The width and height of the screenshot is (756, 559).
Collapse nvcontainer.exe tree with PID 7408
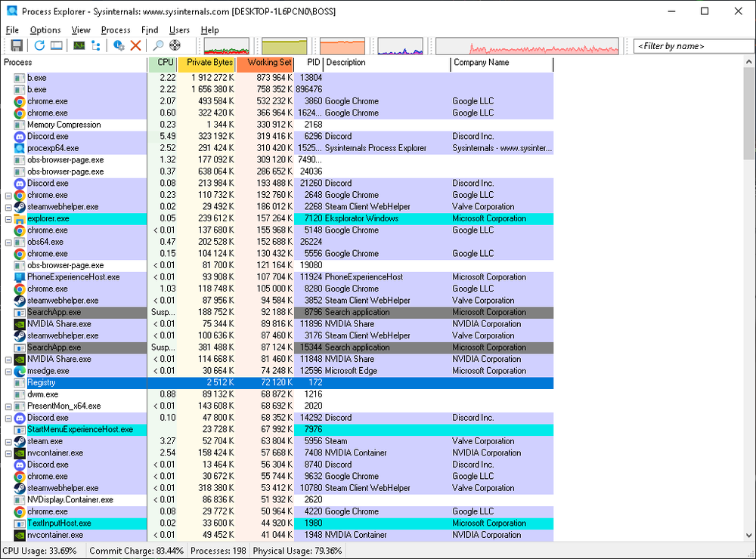click(8, 453)
